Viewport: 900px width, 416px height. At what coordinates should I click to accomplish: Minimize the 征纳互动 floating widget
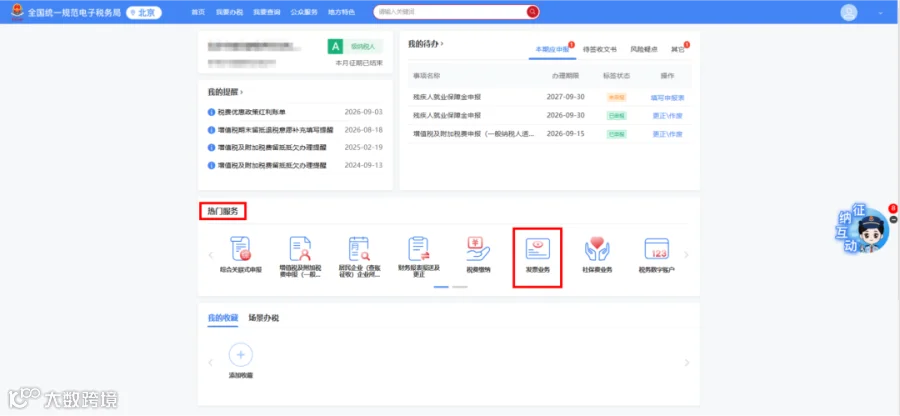coord(893,220)
